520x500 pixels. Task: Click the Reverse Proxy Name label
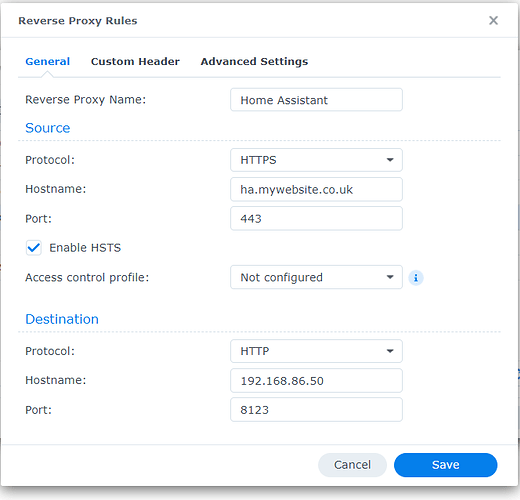coord(86,100)
